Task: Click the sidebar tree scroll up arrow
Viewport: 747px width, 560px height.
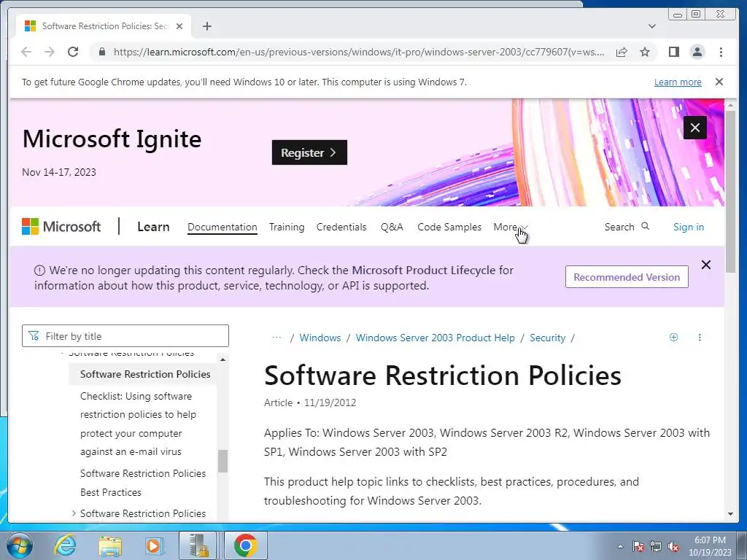Action: click(222, 359)
